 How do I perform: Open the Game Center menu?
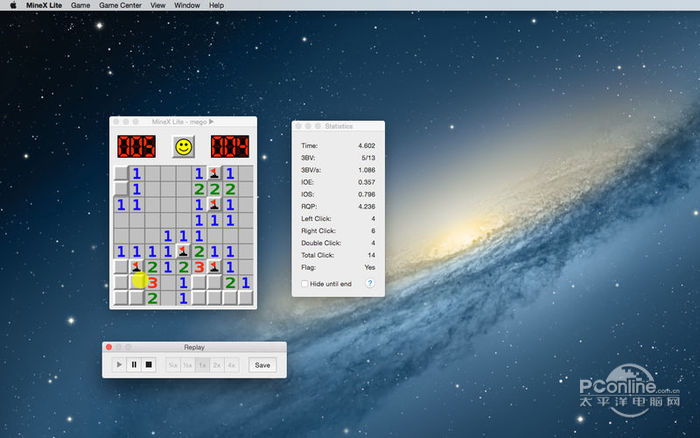click(x=119, y=5)
